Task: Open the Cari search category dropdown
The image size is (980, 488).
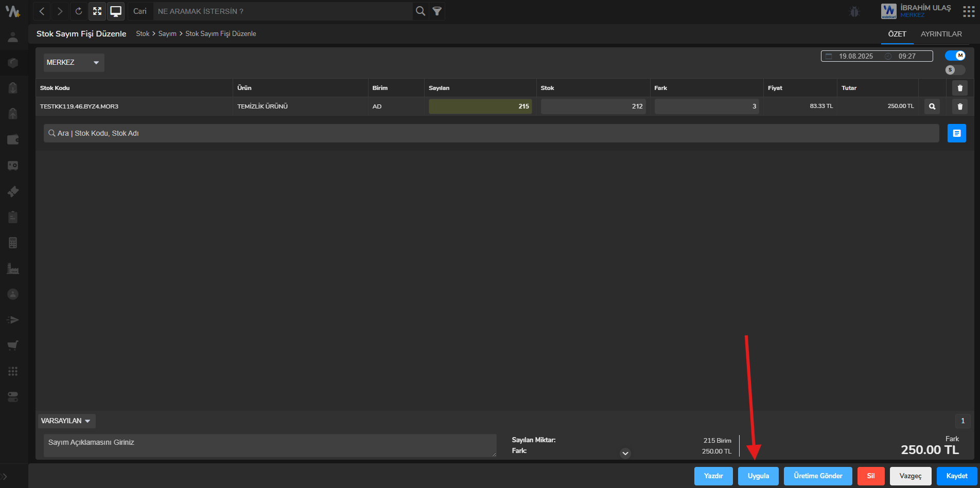Action: point(140,11)
